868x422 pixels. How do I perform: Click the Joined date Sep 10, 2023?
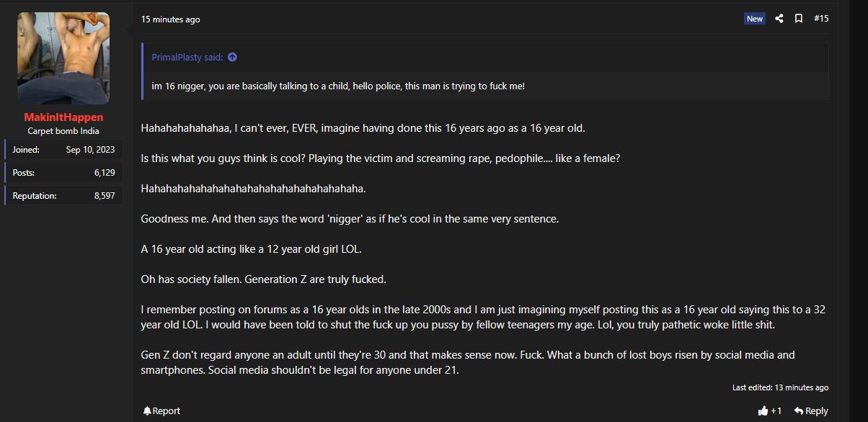tap(90, 150)
